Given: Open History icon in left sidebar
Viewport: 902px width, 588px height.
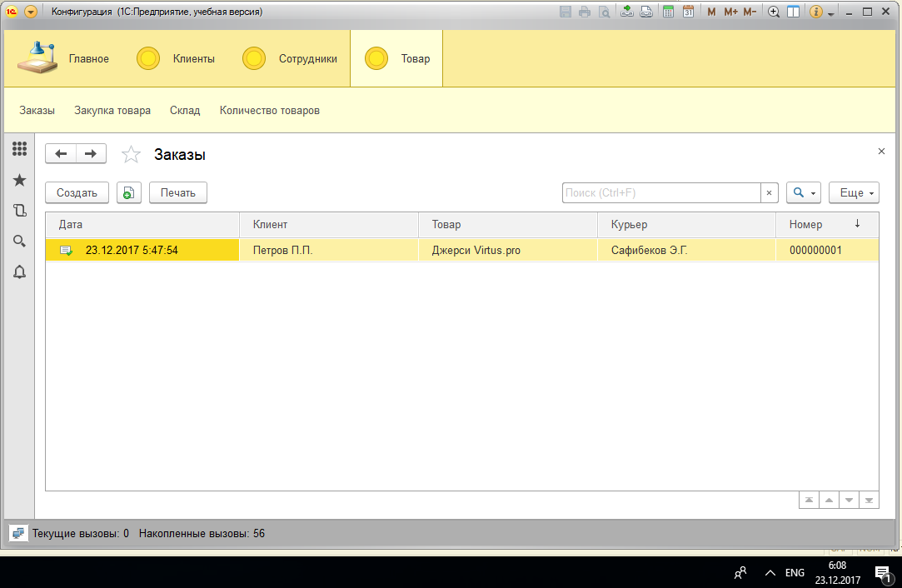Looking at the screenshot, I should (19, 211).
